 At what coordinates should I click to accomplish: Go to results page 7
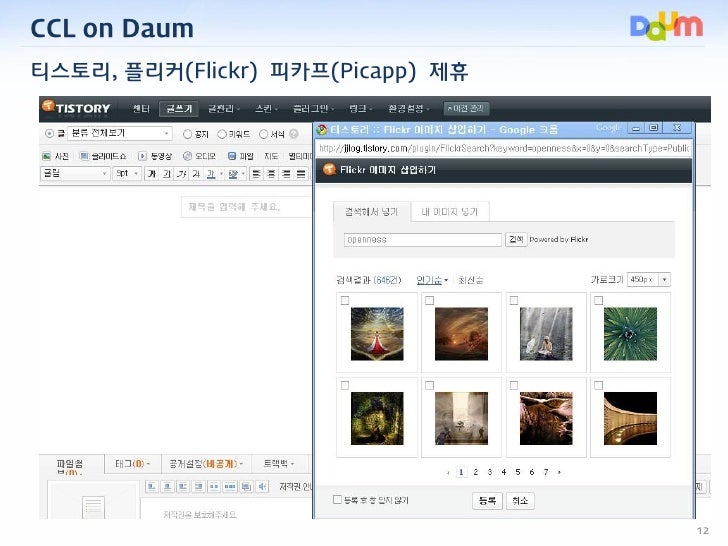click(x=546, y=472)
